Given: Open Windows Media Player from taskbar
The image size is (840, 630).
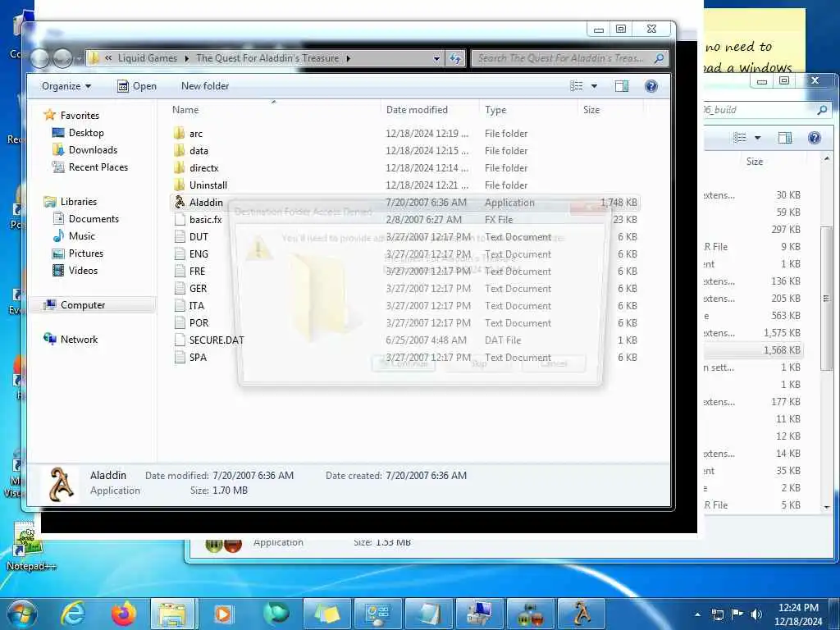Looking at the screenshot, I should (x=223, y=614).
